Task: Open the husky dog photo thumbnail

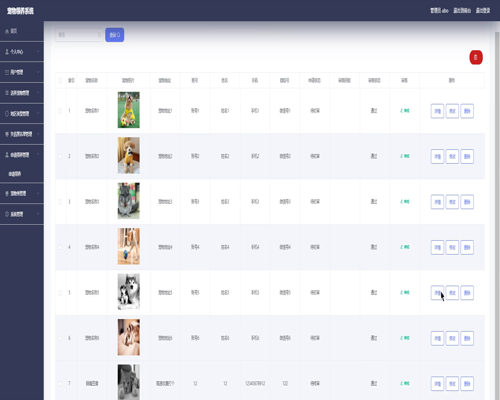Action: tap(129, 292)
